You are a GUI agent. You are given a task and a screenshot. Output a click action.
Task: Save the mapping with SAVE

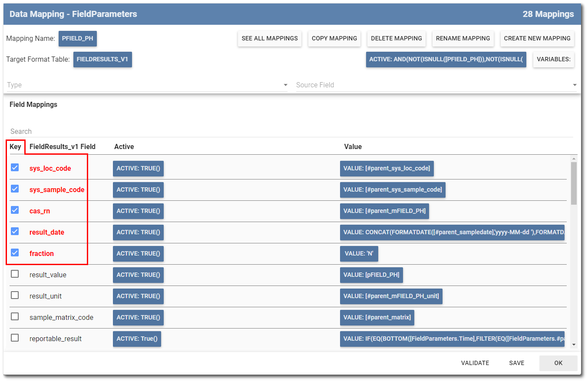[x=516, y=363]
